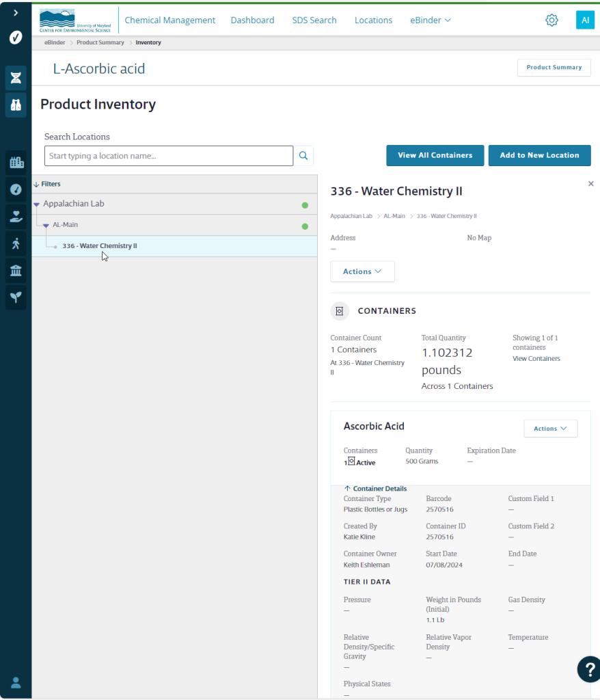Screen dimensions: 600x700
Task: Click the View Containers link
Action: [x=536, y=358]
